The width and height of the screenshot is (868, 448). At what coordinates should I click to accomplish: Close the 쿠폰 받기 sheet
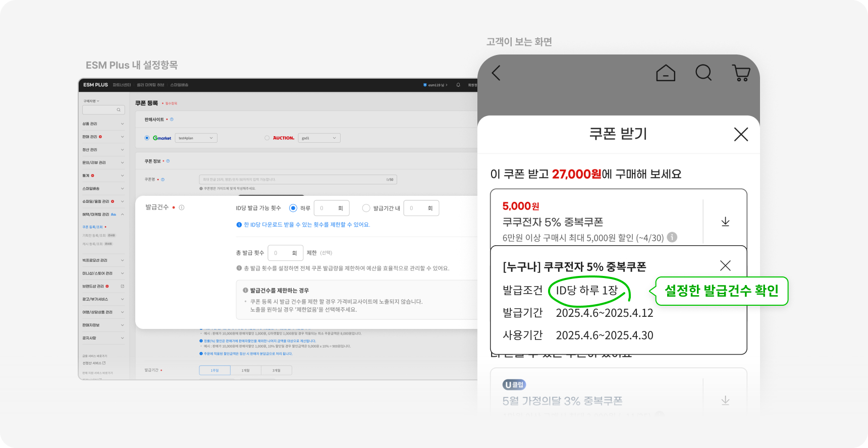[x=741, y=134]
